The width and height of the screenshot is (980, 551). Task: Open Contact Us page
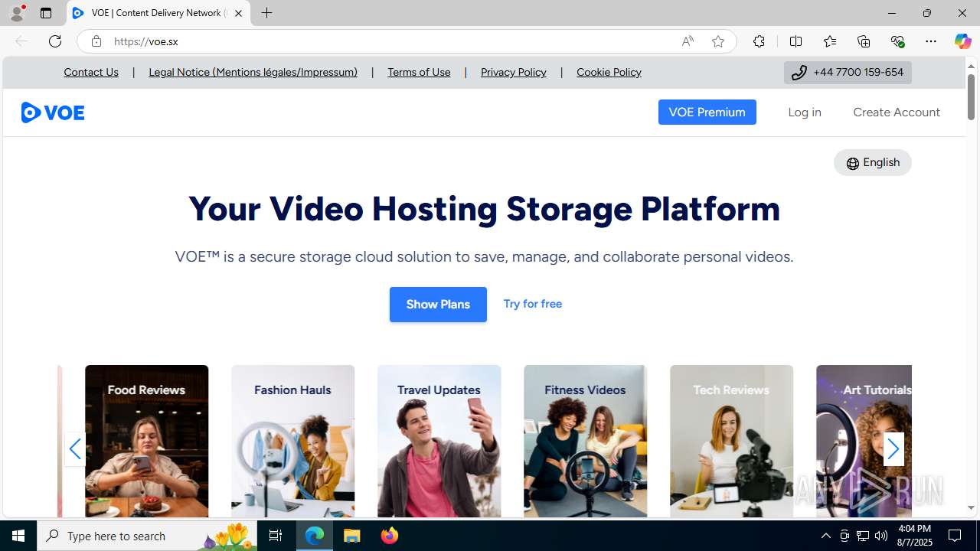[91, 72]
